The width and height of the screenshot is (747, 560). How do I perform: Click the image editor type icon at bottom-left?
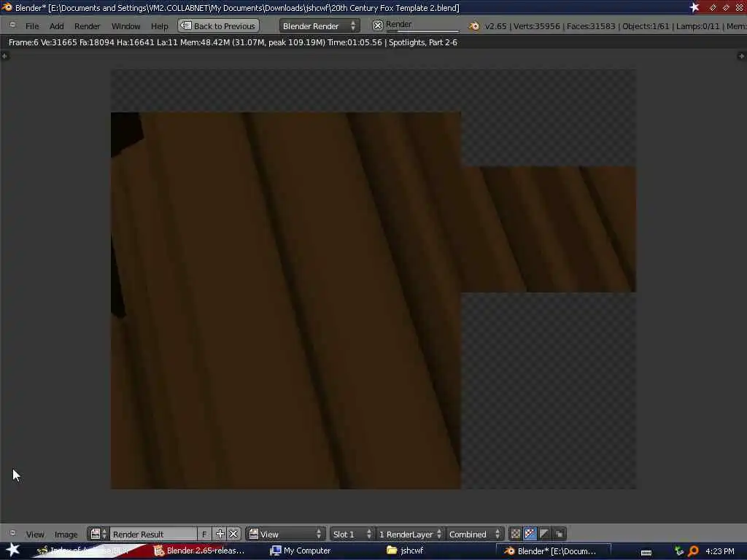pos(13,533)
